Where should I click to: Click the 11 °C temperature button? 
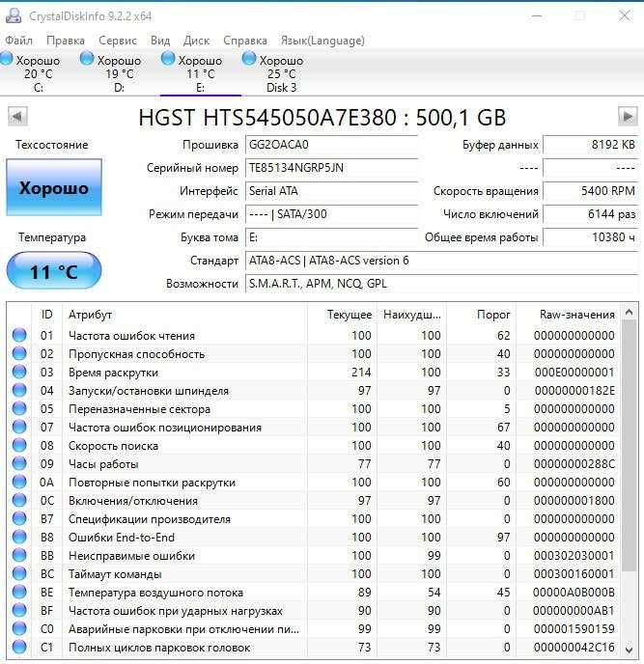click(54, 270)
